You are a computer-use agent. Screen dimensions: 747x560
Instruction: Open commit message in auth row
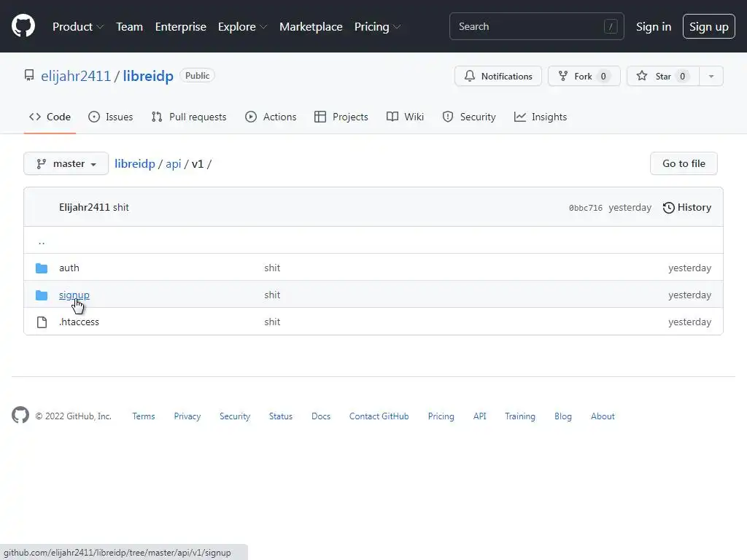coord(272,268)
